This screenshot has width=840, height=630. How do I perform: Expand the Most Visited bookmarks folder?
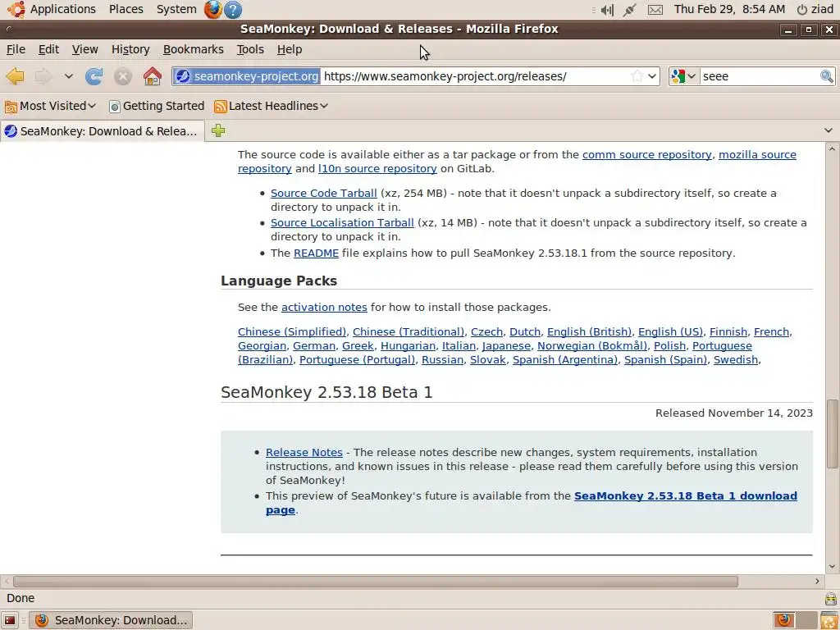pyautogui.click(x=50, y=106)
